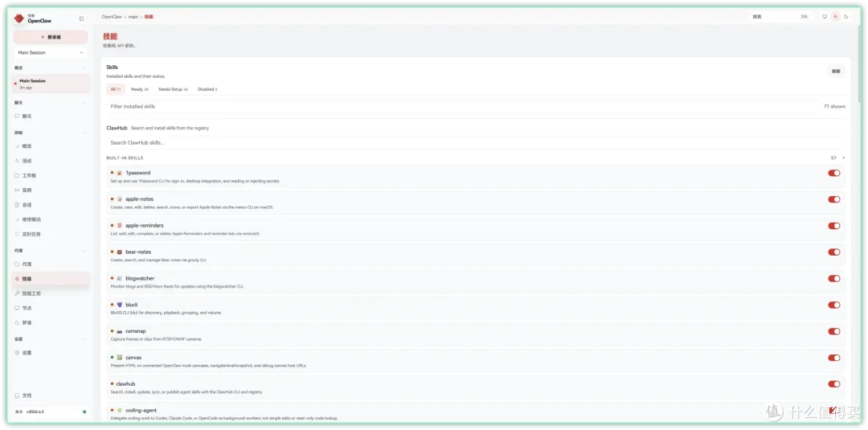Switch to the Needs Setup tab
This screenshot has height=430, width=868.
click(x=174, y=89)
